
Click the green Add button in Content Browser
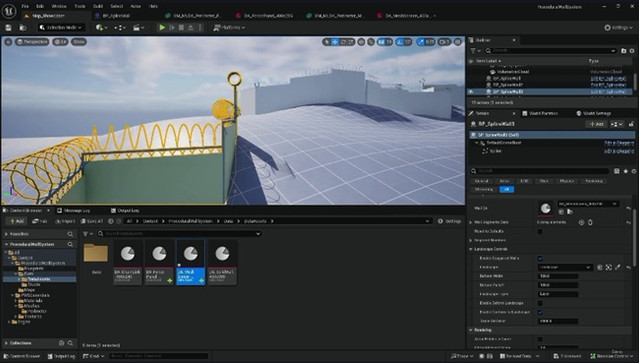[x=17, y=221]
